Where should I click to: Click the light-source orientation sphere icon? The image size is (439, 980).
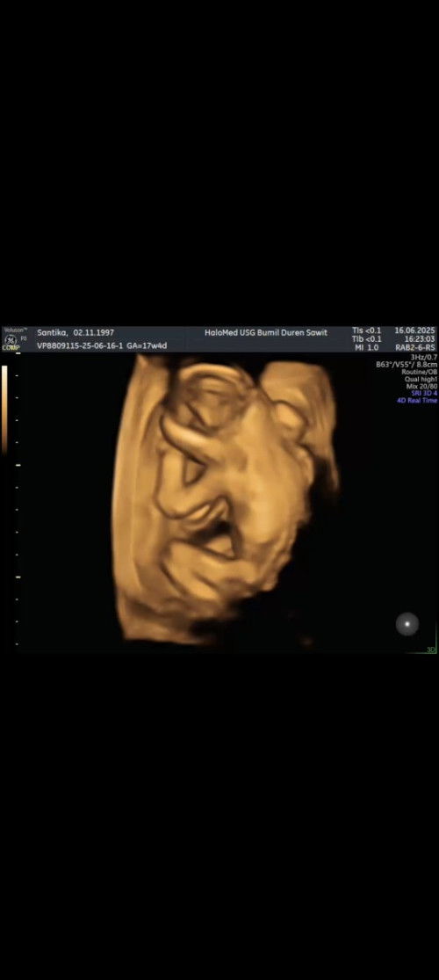click(407, 623)
